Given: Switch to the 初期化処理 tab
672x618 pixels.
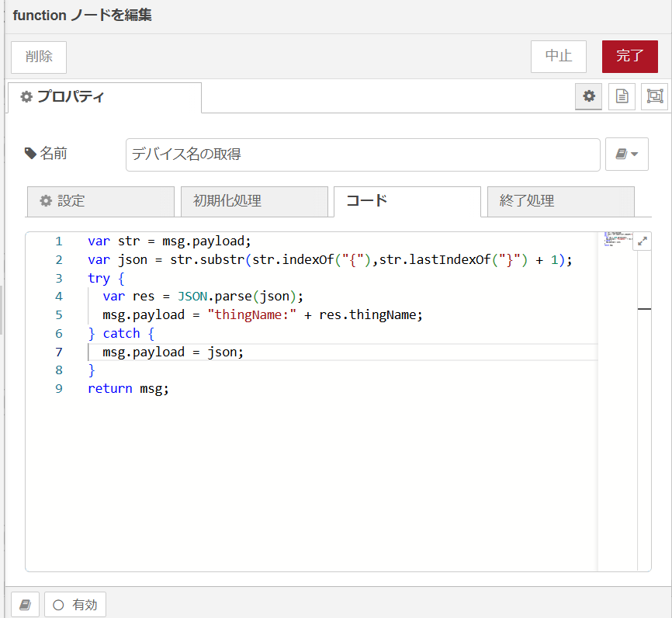Looking at the screenshot, I should click(x=255, y=201).
